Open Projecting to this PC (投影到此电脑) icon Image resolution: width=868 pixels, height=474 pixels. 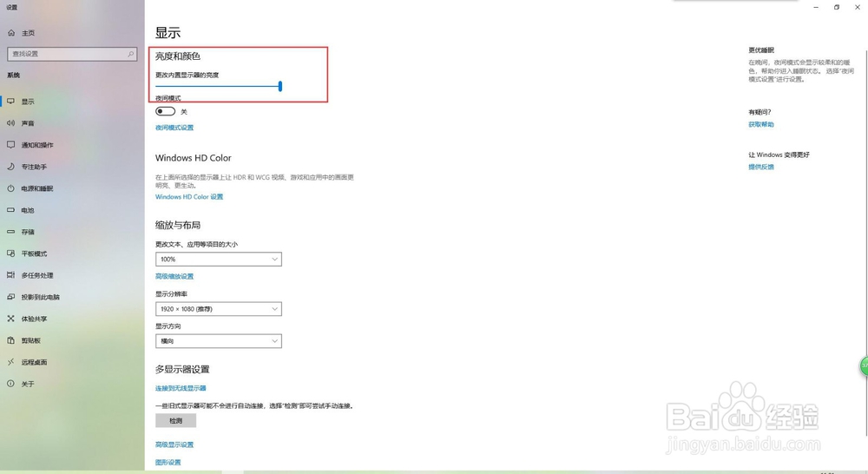pos(11,297)
